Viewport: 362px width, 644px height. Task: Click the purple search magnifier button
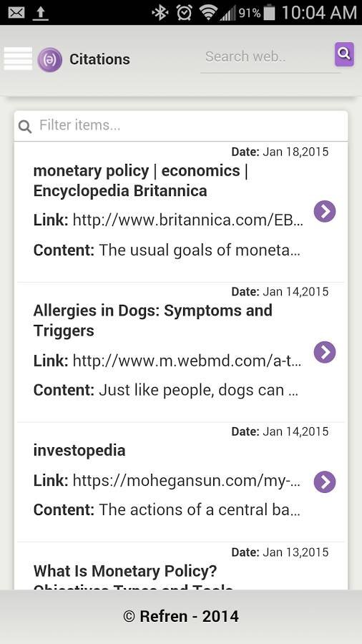pos(344,54)
